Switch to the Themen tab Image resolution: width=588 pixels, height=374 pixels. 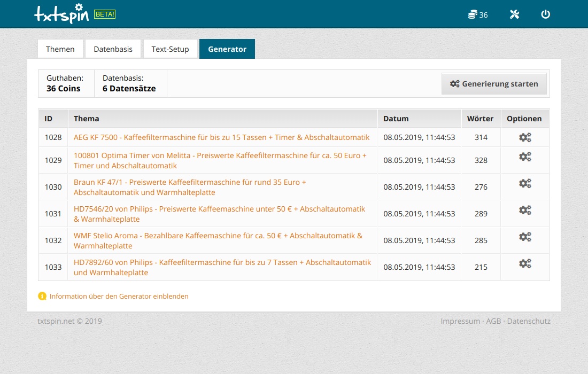point(60,49)
